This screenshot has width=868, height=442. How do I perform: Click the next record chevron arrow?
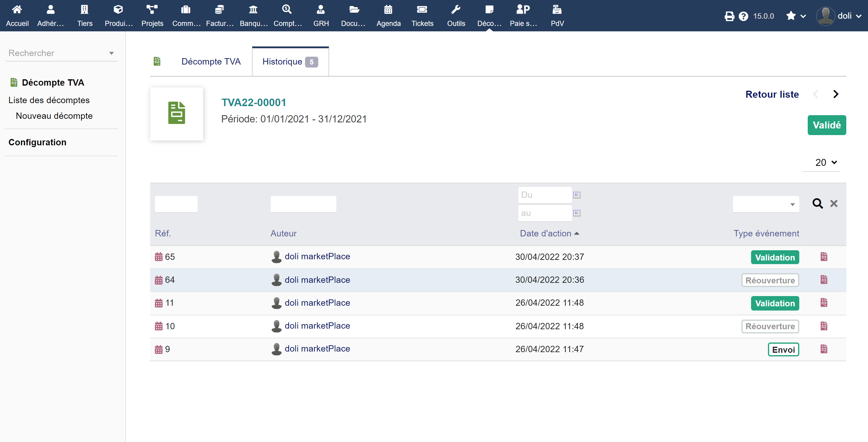[x=836, y=94]
